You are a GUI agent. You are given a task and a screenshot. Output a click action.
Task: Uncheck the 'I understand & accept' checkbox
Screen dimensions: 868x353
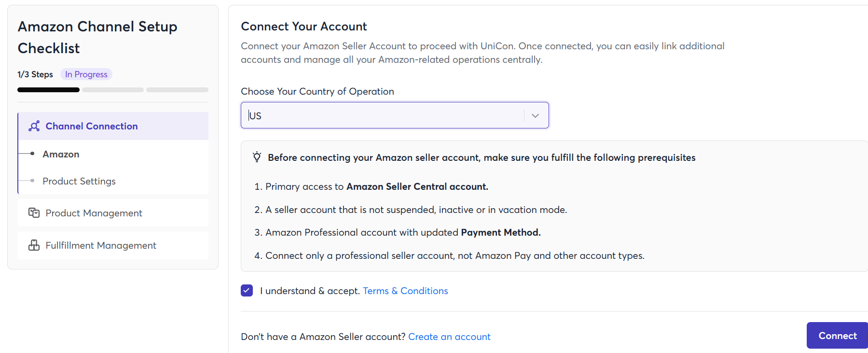coord(247,290)
